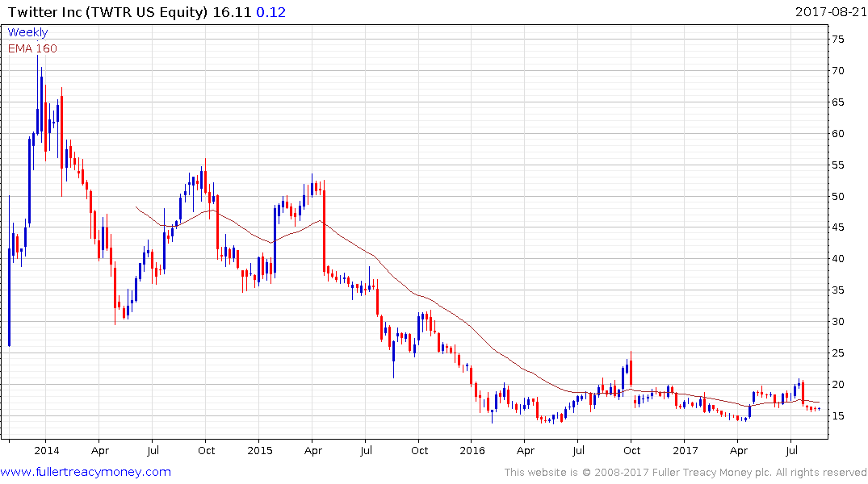This screenshot has width=868, height=484.
Task: Click the Fuller Treacy Money copyright notice
Action: pos(686,473)
